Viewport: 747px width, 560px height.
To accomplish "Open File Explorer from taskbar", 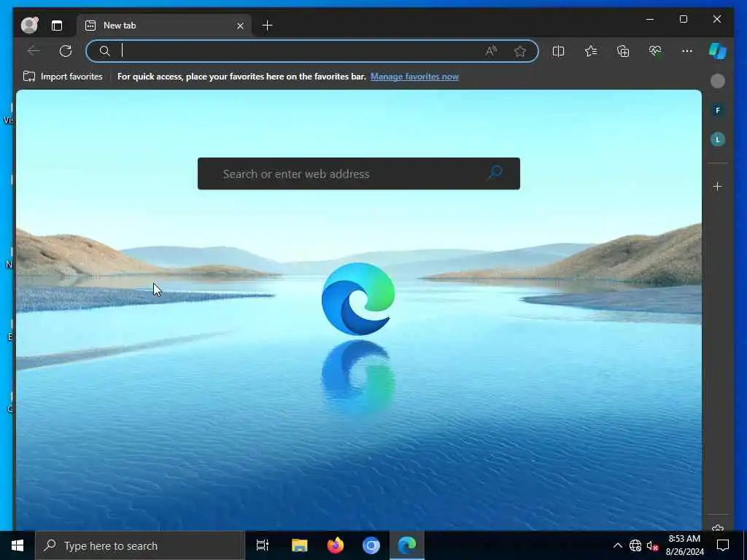I will click(300, 545).
